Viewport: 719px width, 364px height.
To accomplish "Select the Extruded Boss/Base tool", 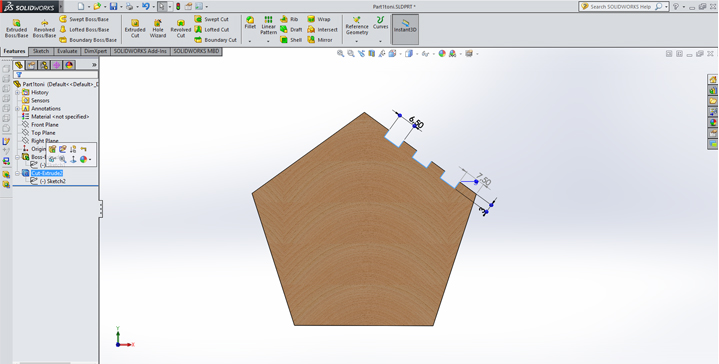I will point(17,28).
